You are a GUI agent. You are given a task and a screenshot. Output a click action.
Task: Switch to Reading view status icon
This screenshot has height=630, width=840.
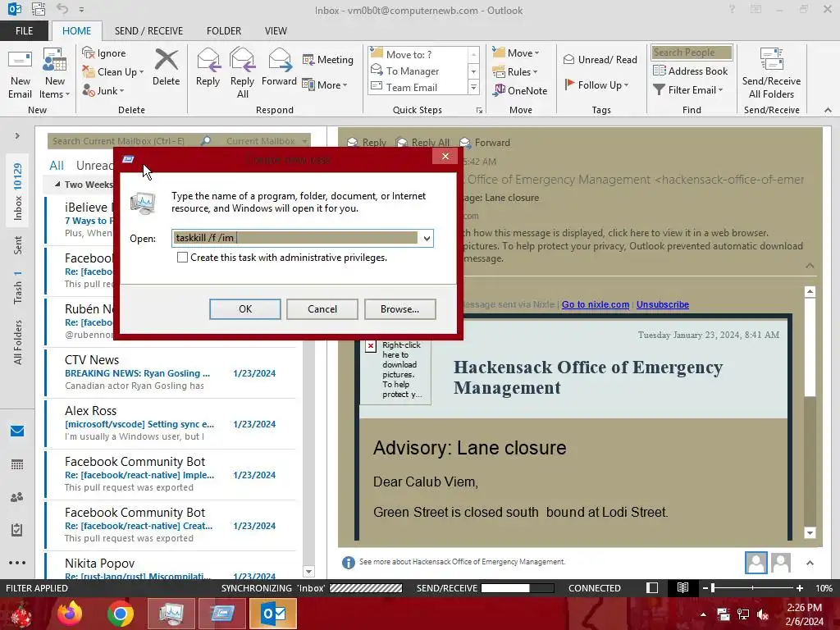click(x=682, y=587)
